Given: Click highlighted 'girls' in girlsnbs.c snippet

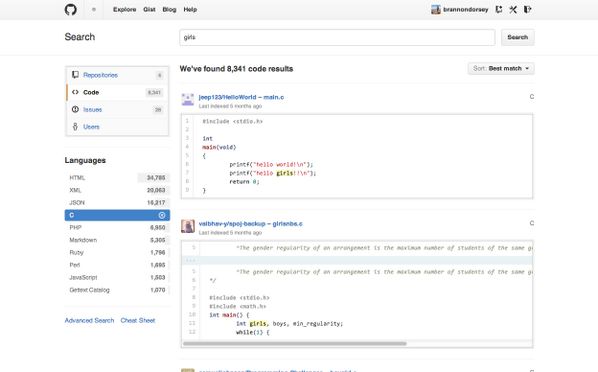Looking at the screenshot, I should 259,324.
